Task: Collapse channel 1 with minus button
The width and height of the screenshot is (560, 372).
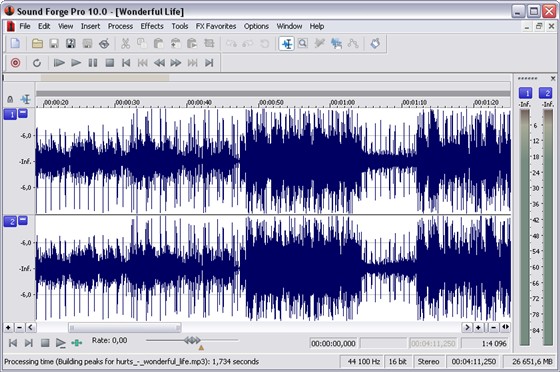Action: [x=23, y=113]
